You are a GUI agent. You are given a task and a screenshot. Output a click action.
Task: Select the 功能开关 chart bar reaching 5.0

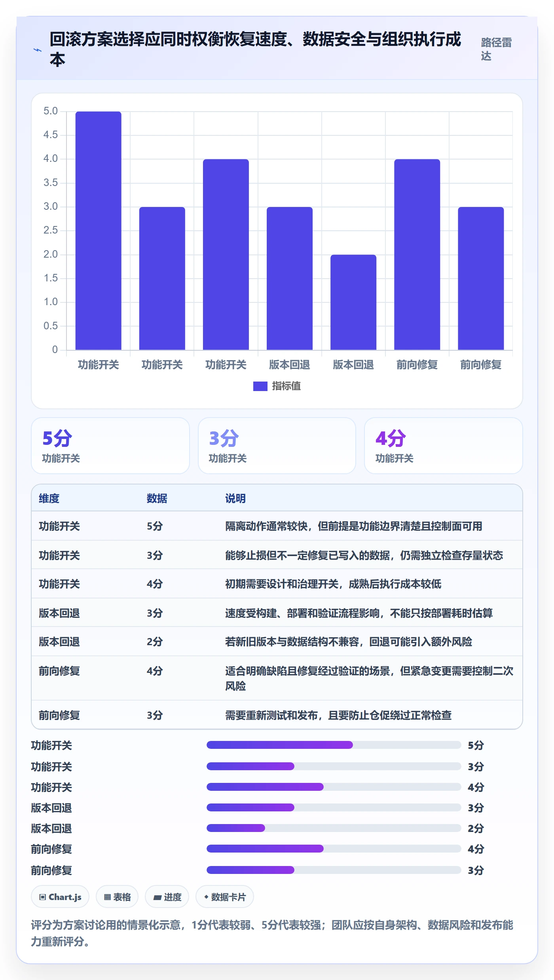coord(98,230)
